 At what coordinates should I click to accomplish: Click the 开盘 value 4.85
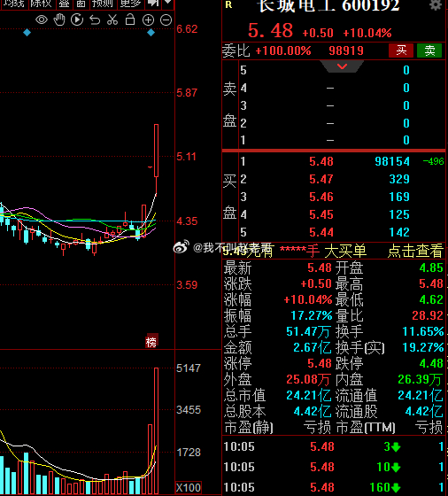coord(431,267)
